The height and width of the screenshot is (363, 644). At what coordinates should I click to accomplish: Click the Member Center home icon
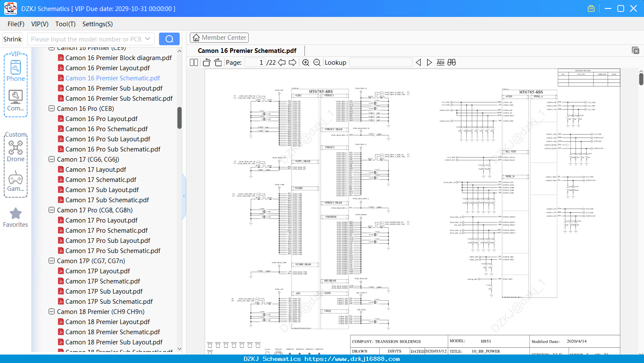196,38
